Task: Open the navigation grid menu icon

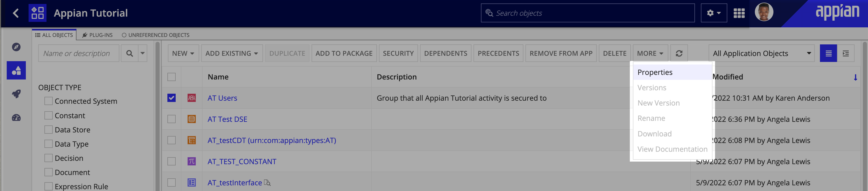Action: coord(739,13)
